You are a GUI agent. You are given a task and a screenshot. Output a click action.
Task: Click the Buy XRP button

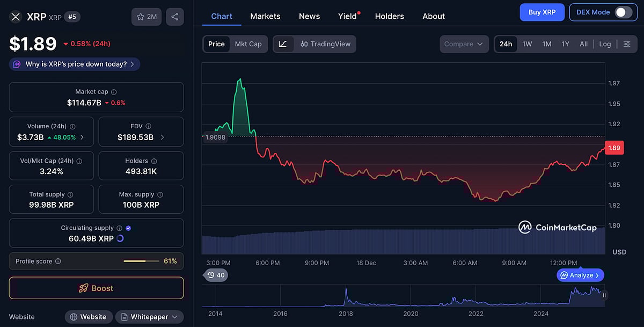542,12
